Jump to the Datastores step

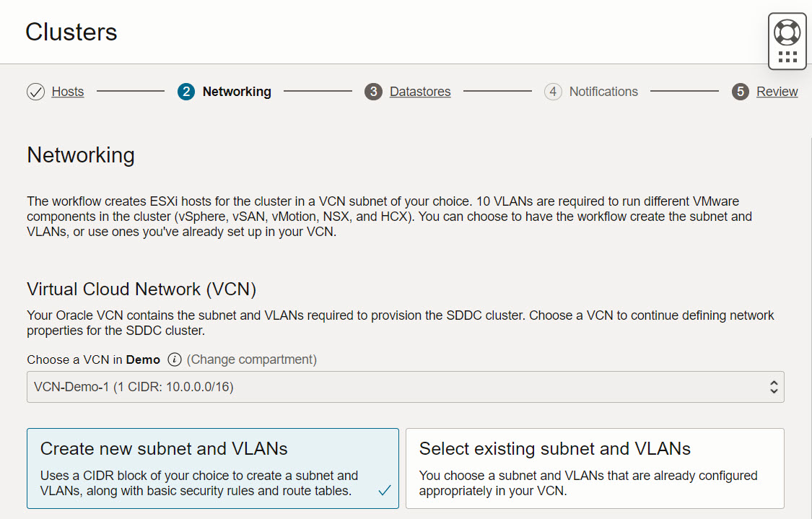click(x=420, y=92)
